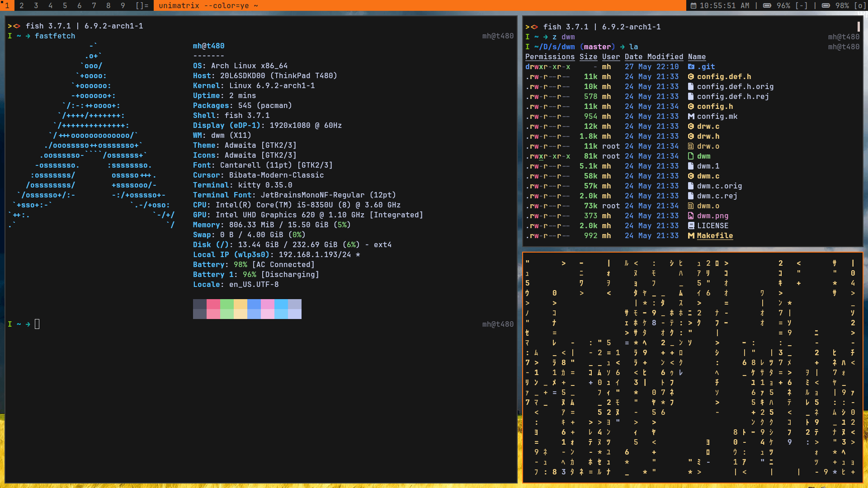
Task: Click the calendar icon beside the clock
Action: [x=693, y=6]
